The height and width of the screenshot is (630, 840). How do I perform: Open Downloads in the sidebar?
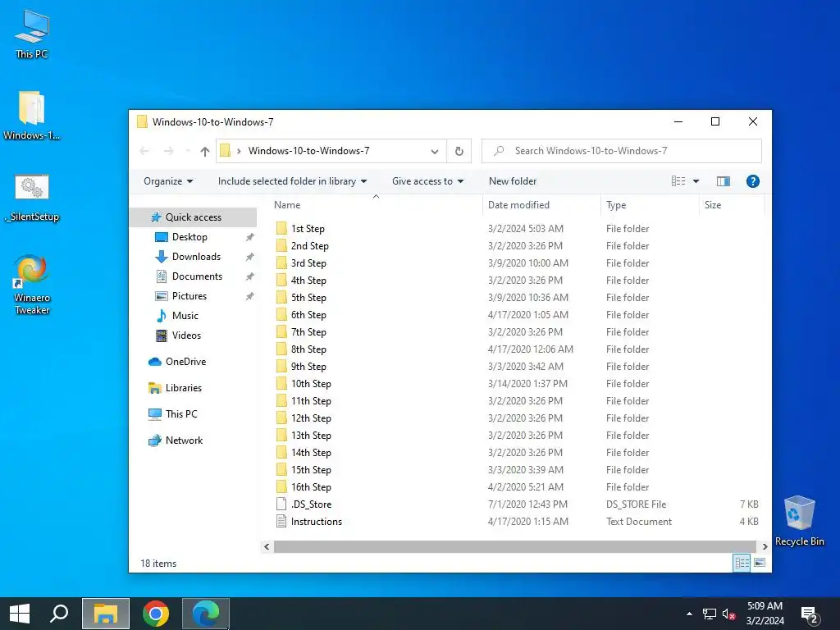tap(196, 257)
